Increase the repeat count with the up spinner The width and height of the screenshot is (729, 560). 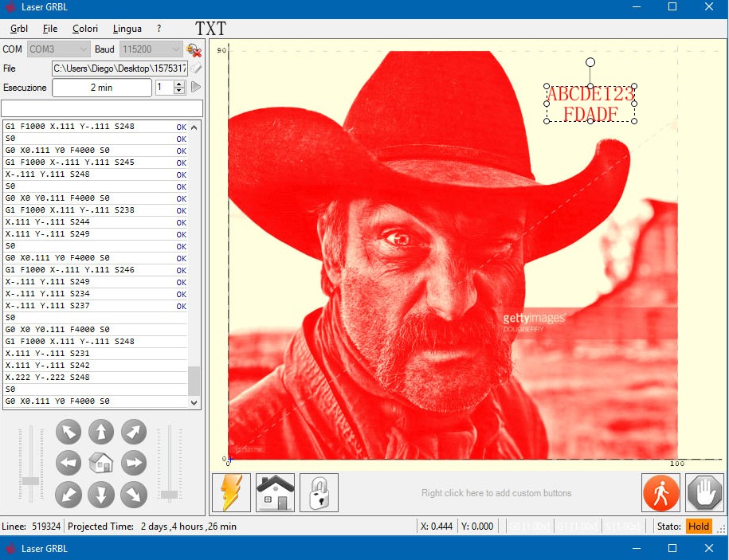pos(179,83)
